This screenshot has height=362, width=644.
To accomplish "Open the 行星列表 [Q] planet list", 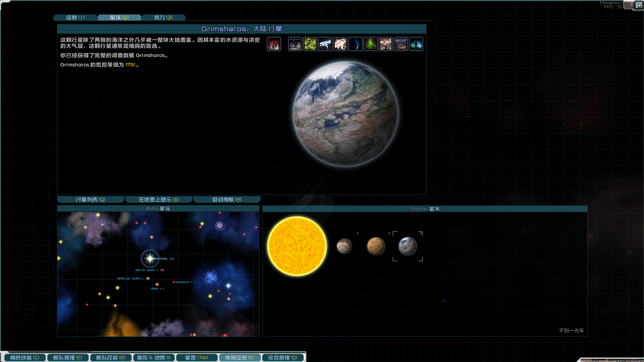I will 91,199.
